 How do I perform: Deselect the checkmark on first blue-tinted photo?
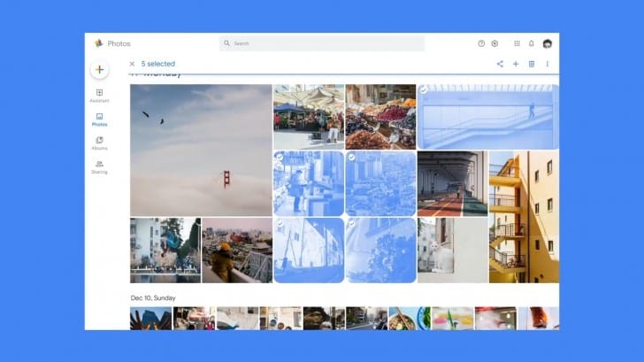[280, 157]
